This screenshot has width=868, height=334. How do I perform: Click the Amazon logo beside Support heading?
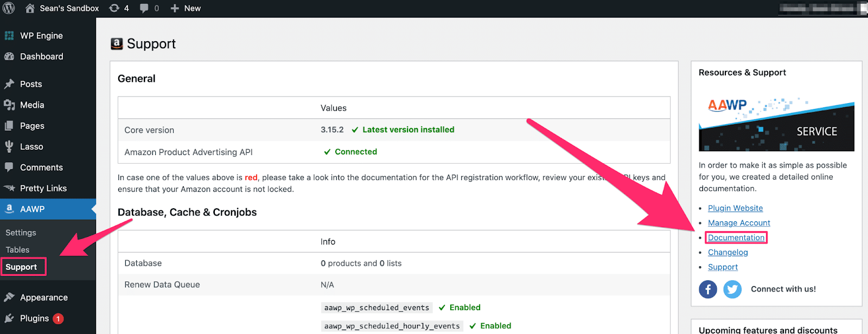tap(117, 44)
